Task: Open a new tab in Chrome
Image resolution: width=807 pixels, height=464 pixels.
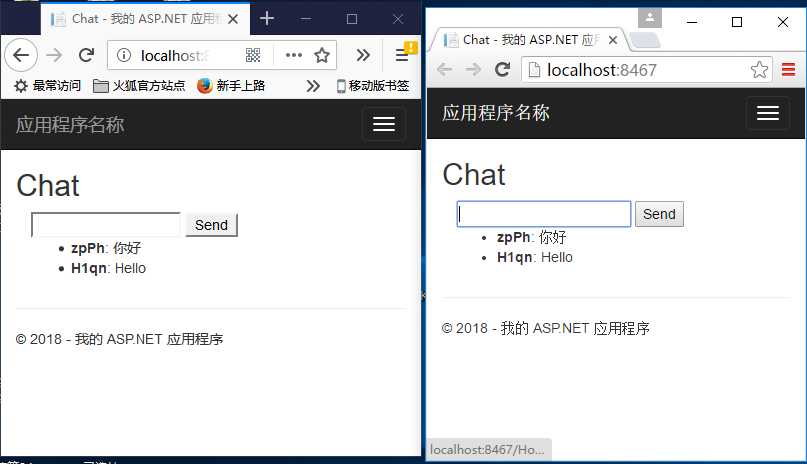Action: (644, 40)
